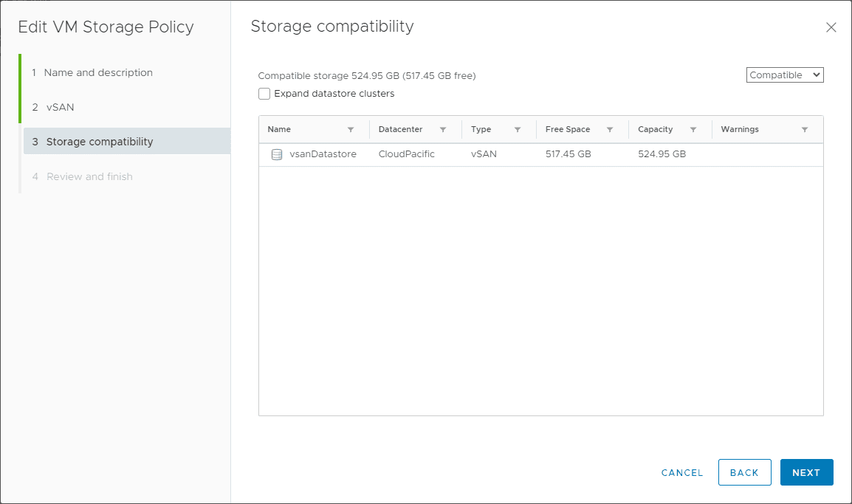
Task: Open the Type column filter
Action: (x=517, y=128)
